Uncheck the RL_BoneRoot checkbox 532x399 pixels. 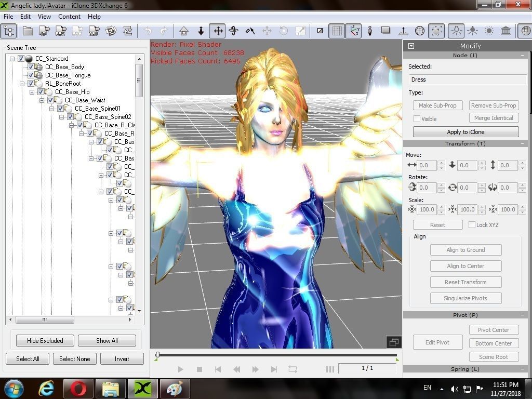(x=31, y=84)
